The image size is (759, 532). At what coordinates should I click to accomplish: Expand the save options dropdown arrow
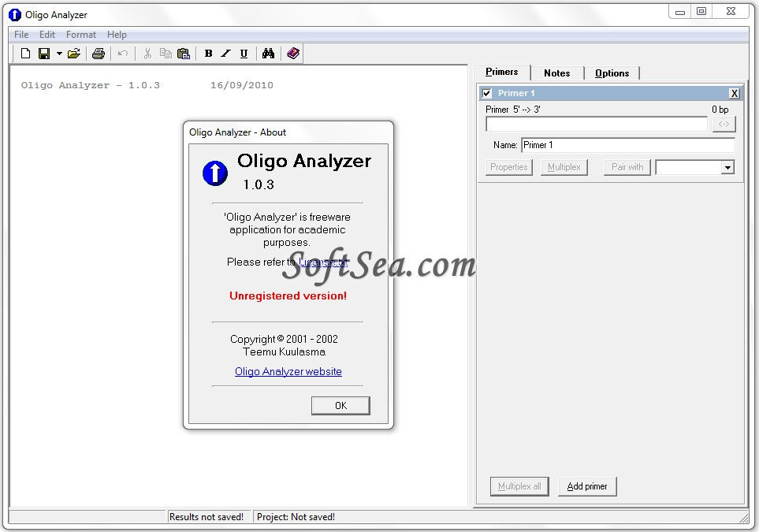click(59, 54)
